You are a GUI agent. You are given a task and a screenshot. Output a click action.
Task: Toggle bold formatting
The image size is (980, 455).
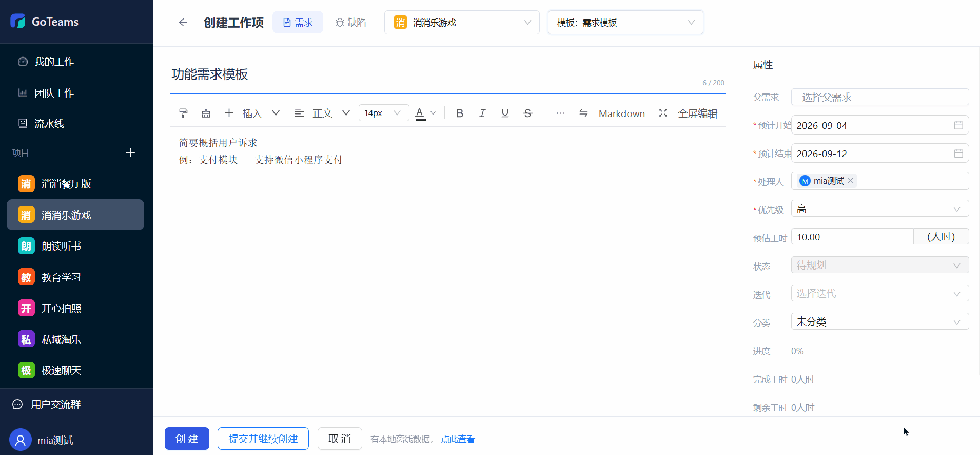[x=460, y=113]
